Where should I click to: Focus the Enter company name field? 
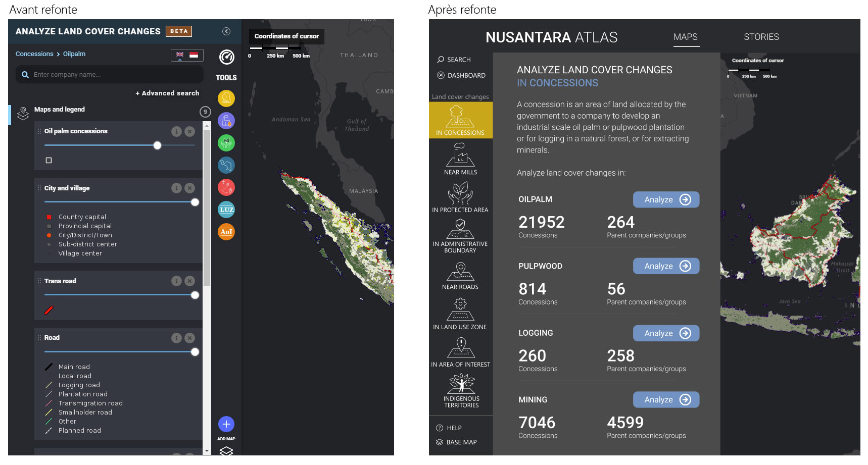pyautogui.click(x=110, y=75)
